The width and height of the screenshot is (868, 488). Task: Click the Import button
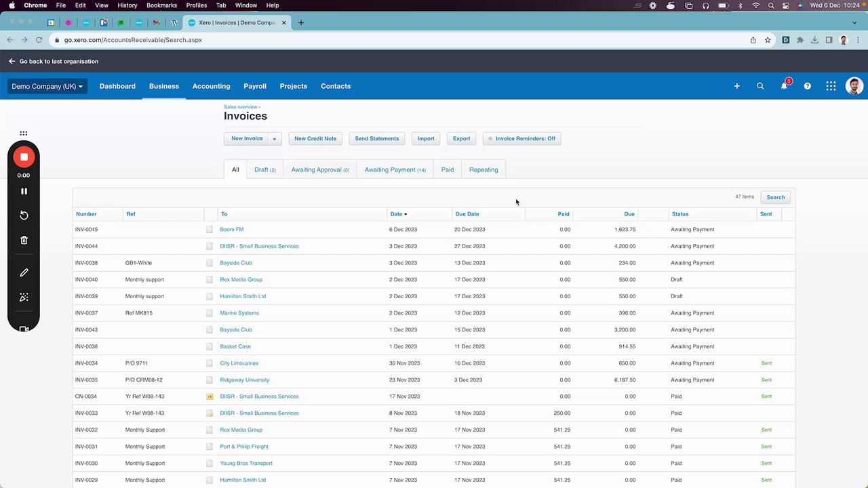426,138
